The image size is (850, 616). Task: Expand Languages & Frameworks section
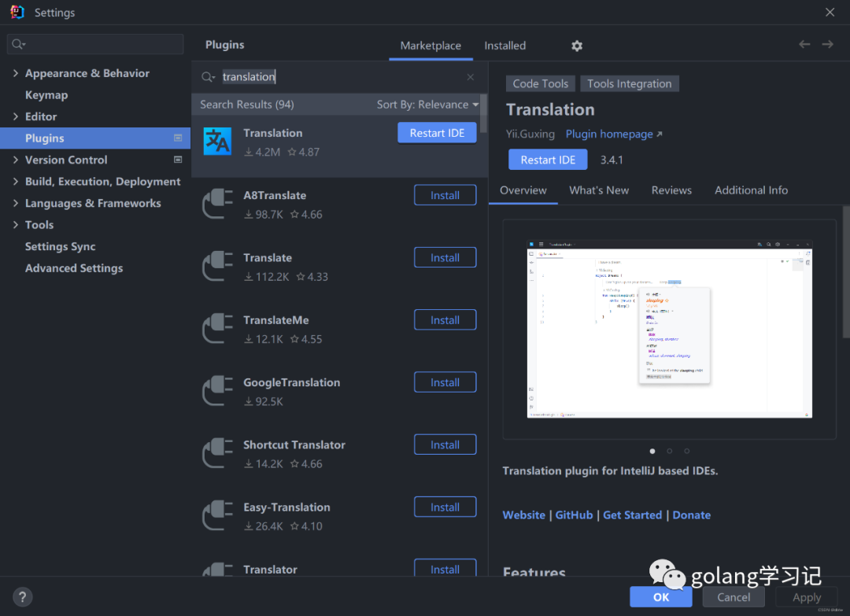click(x=15, y=203)
